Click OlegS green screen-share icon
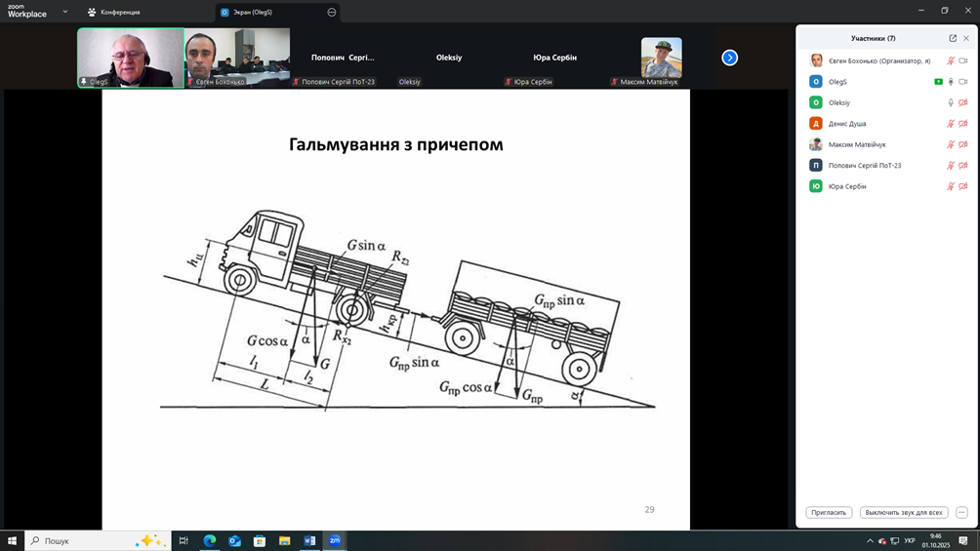The image size is (980, 551). [938, 82]
